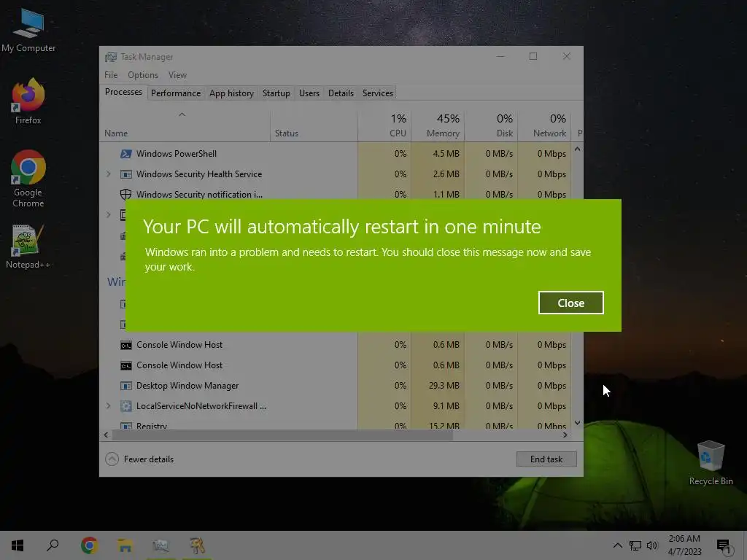Select Windows PowerShell 4.5 MB memory value

coord(446,153)
